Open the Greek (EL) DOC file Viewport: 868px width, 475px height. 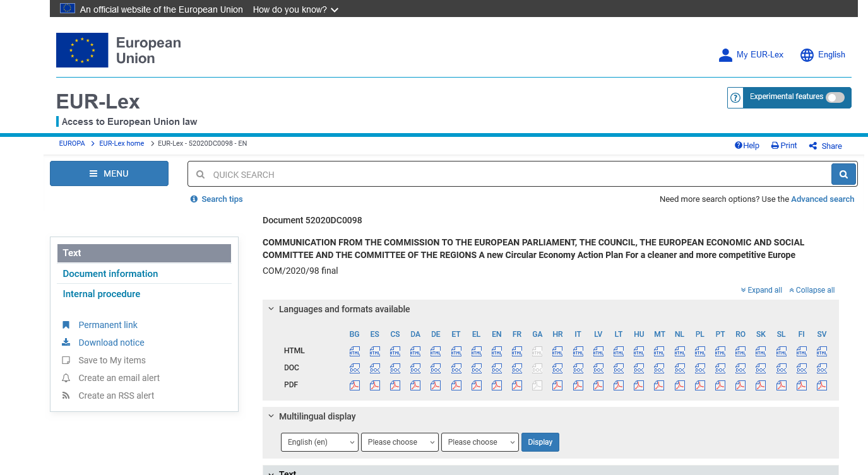coord(477,368)
